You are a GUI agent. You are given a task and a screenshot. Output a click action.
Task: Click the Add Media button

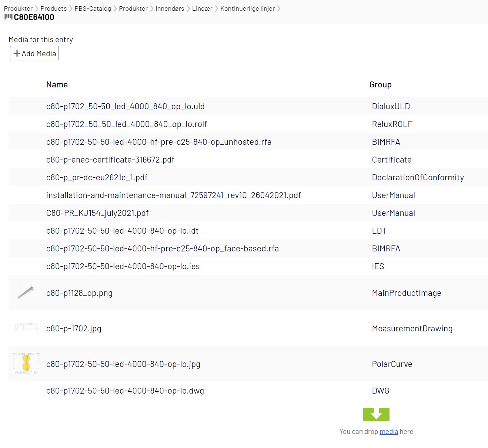pos(34,53)
